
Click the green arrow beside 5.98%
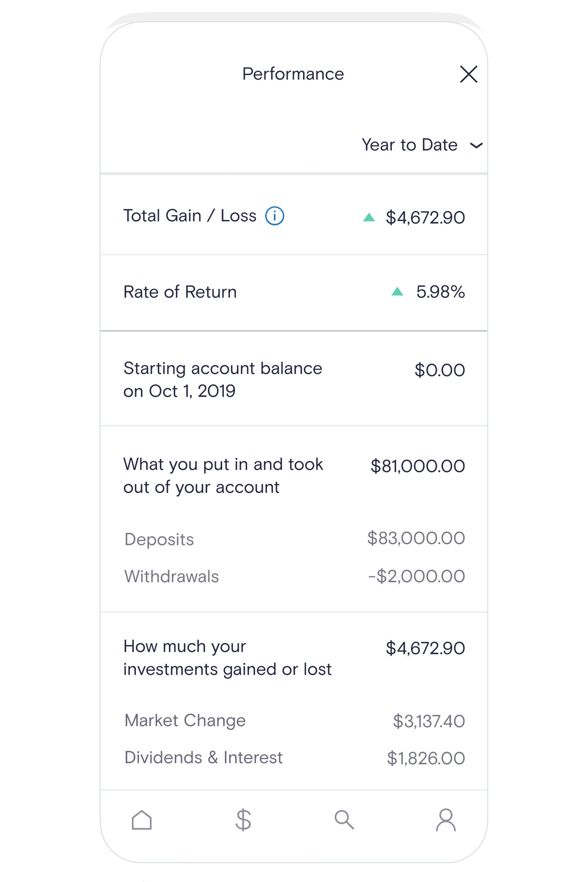coord(397,292)
